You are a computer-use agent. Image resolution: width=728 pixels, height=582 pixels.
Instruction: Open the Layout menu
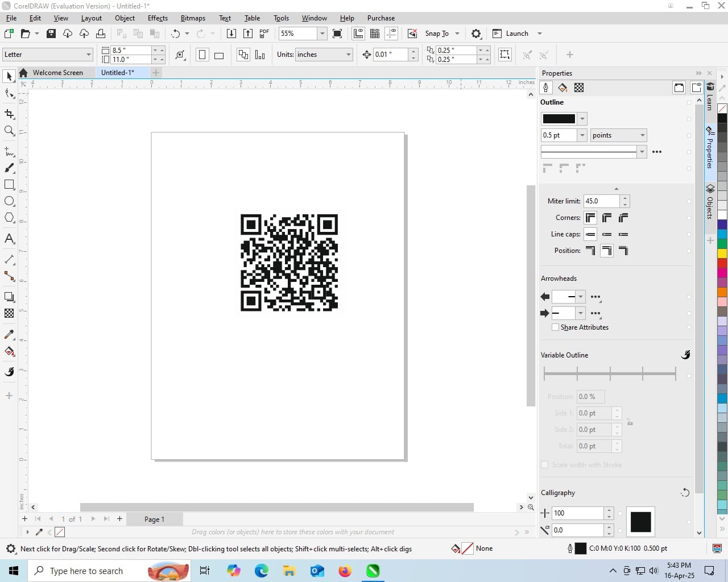coord(92,18)
